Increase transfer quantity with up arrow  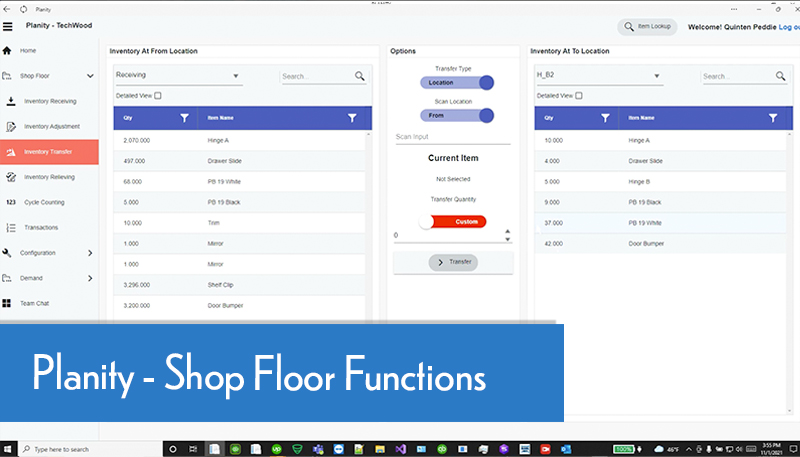click(507, 232)
